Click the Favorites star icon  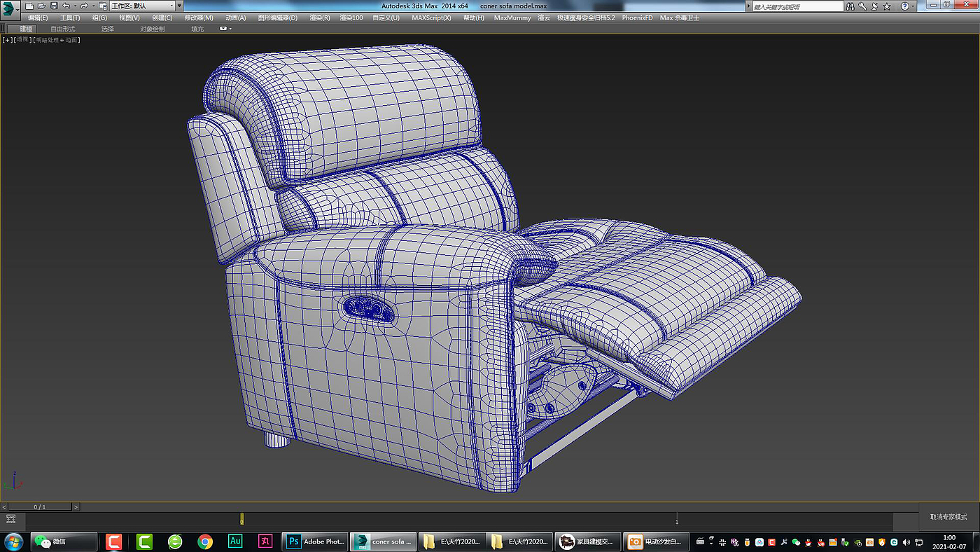point(887,6)
